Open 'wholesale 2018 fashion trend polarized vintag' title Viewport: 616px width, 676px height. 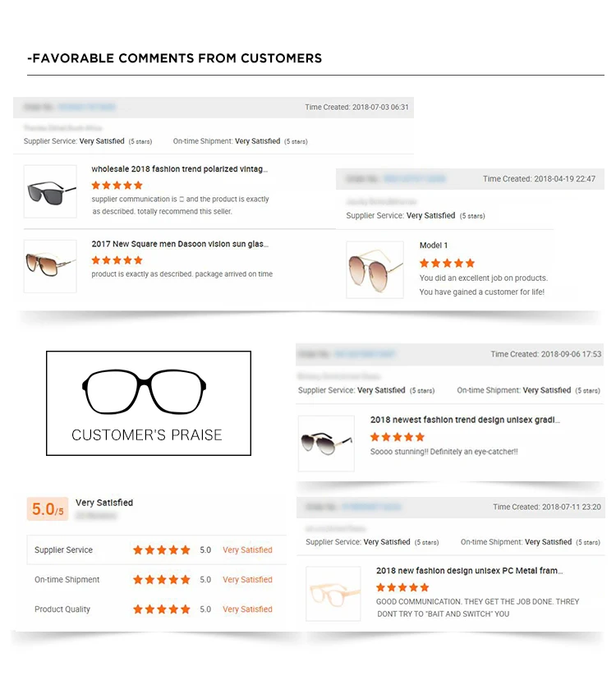point(179,169)
